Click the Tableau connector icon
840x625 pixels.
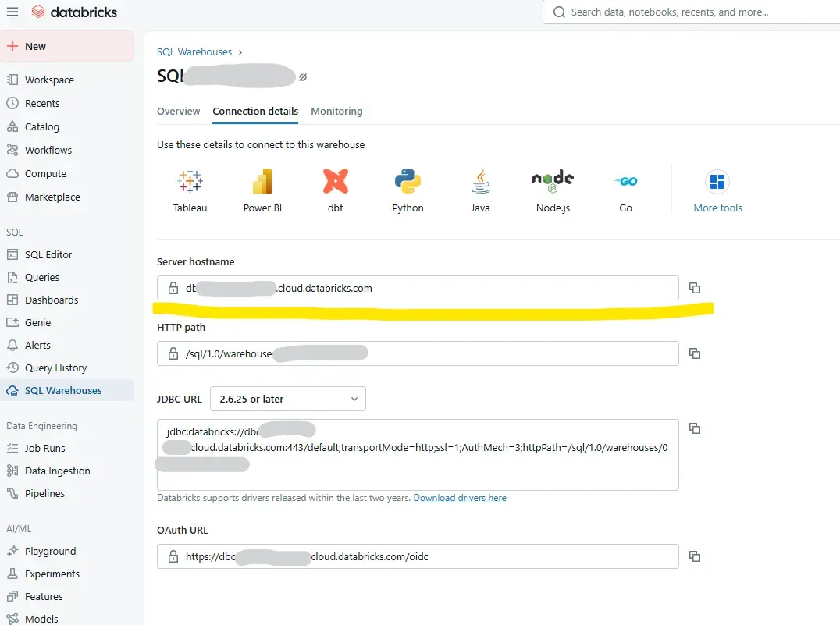coord(190,182)
